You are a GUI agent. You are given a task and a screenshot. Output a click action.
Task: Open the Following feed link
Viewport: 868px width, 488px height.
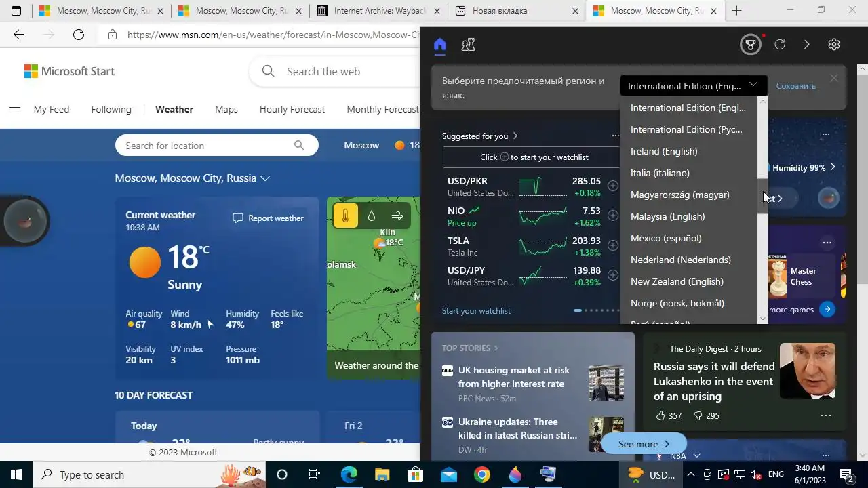pos(111,109)
